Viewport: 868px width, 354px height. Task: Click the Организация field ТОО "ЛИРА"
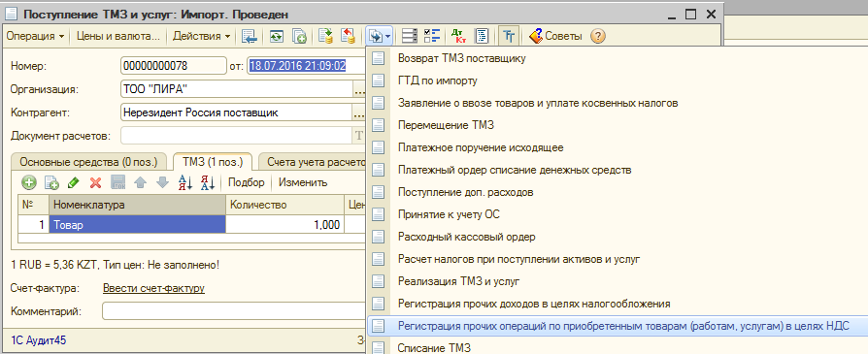pos(236,89)
